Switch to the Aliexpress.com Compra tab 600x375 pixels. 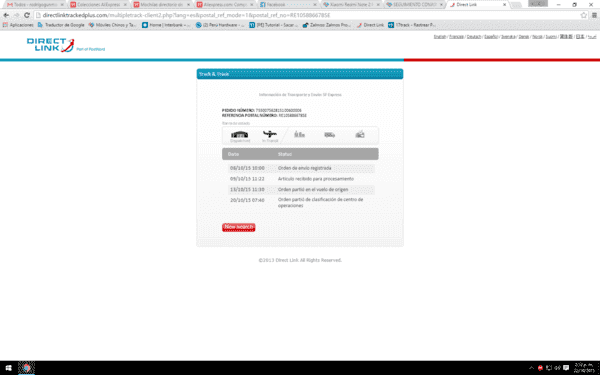tap(225, 5)
